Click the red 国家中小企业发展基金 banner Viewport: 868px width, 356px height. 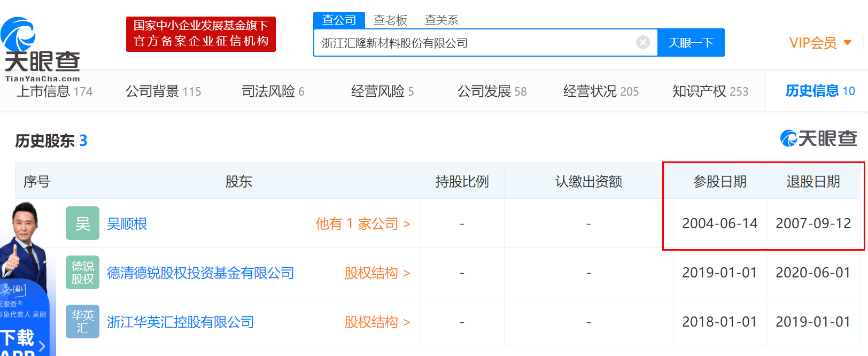201,34
